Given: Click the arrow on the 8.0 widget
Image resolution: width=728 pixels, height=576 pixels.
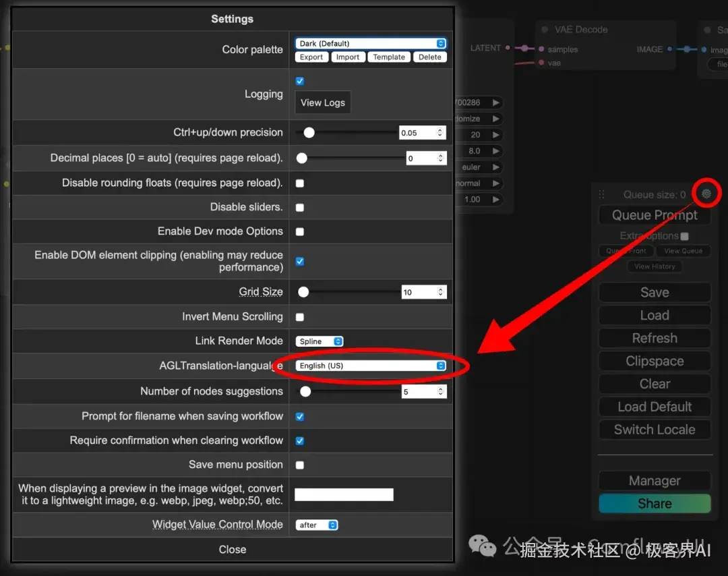Looking at the screenshot, I should tap(496, 150).
